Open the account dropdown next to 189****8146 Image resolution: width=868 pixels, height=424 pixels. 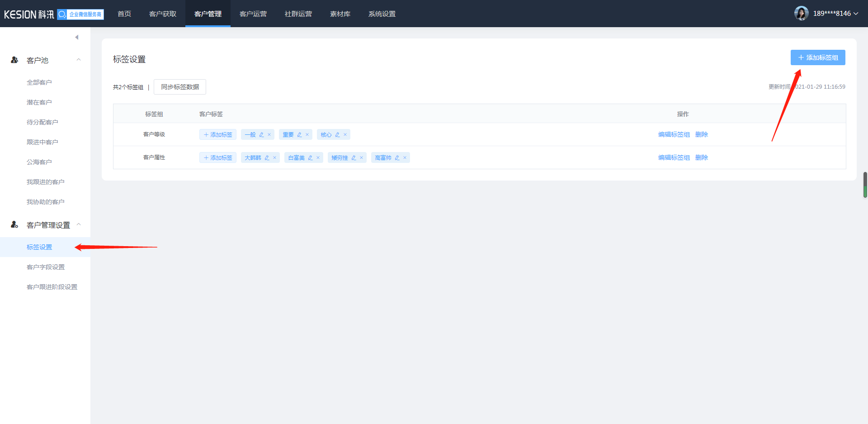click(855, 14)
